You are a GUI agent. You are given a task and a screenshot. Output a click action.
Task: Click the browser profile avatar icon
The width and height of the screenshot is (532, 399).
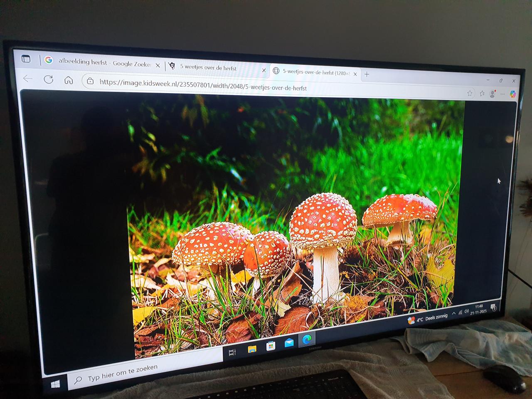[x=492, y=94]
